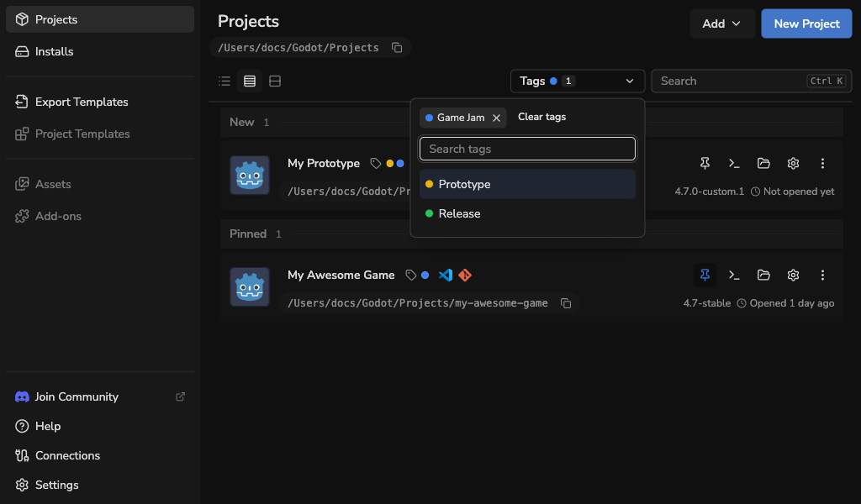Click the Git icon on My Awesome Game
861x504 pixels.
[464, 275]
